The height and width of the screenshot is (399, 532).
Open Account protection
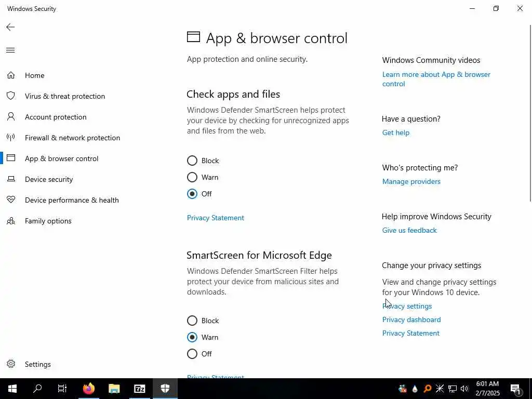56,117
